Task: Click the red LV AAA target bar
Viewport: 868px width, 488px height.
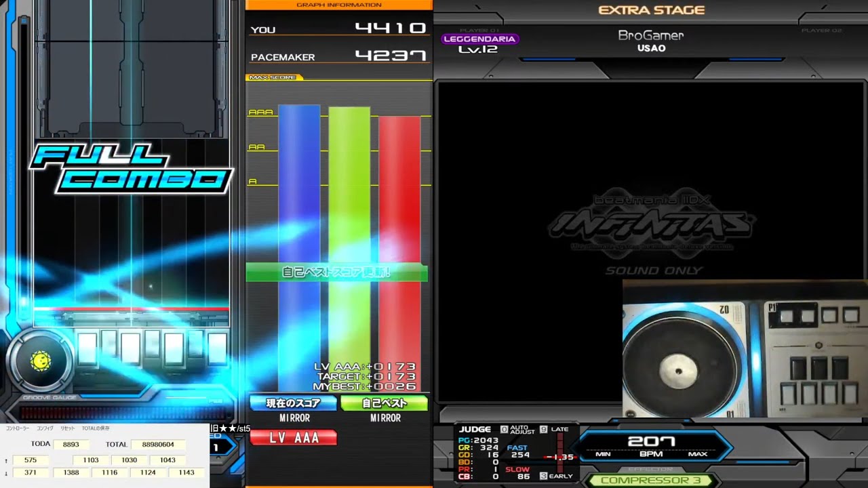Action: 399,254
